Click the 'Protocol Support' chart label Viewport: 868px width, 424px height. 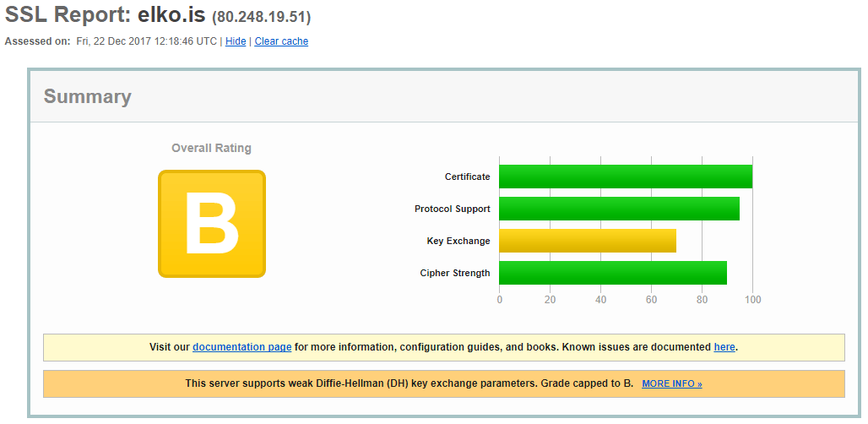453,209
